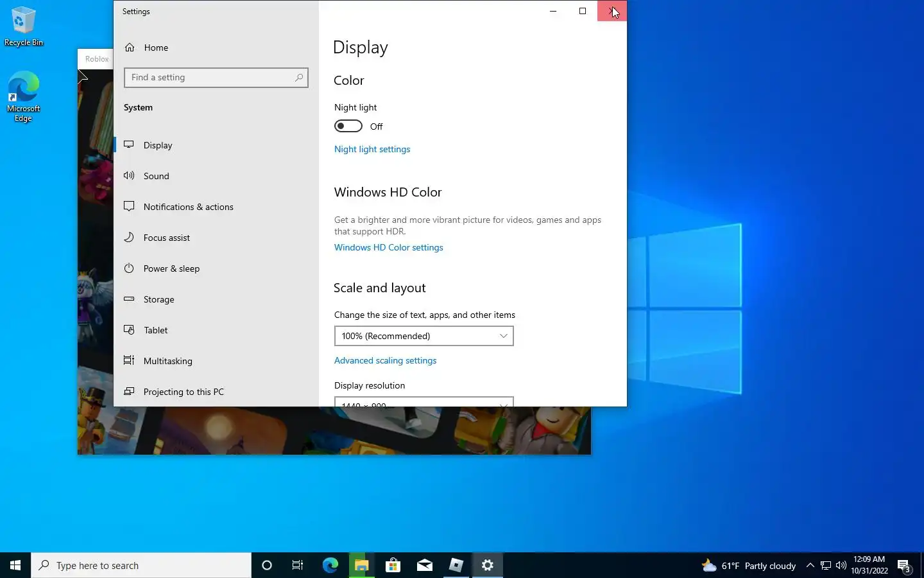The image size is (924, 578).
Task: Open the Action Center notifications icon
Action: pos(904,566)
